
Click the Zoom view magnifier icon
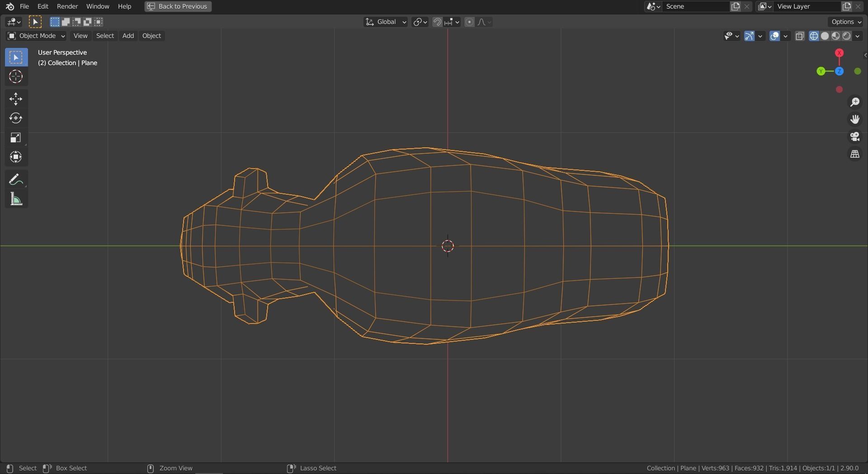[854, 102]
